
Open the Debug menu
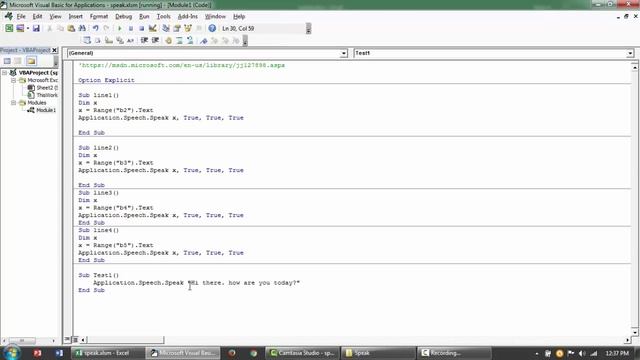(x=123, y=17)
